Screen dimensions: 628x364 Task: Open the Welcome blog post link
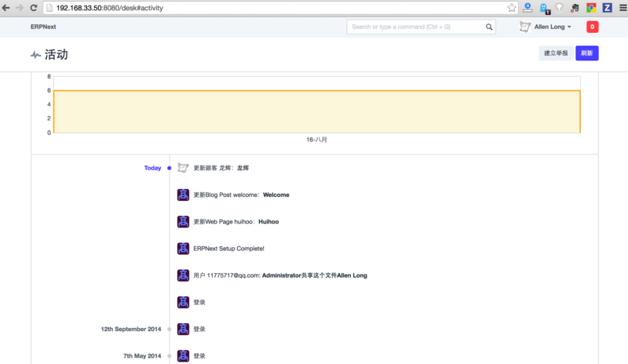[276, 195]
